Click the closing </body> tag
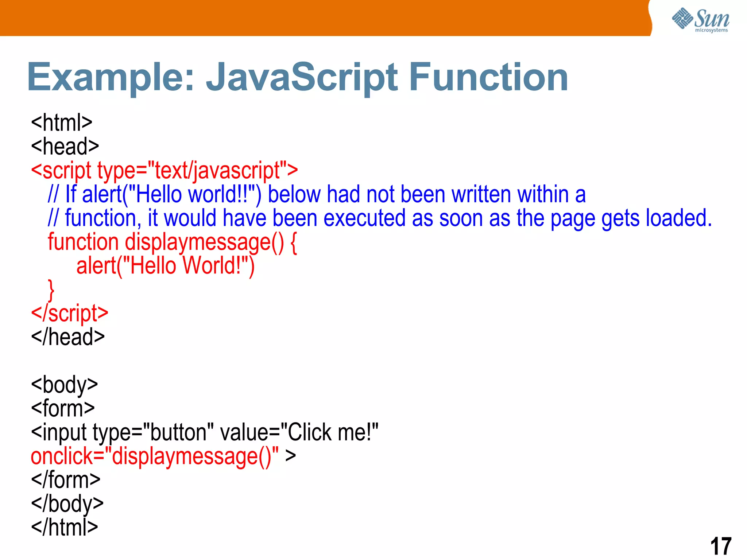The height and width of the screenshot is (560, 747). pos(67,504)
